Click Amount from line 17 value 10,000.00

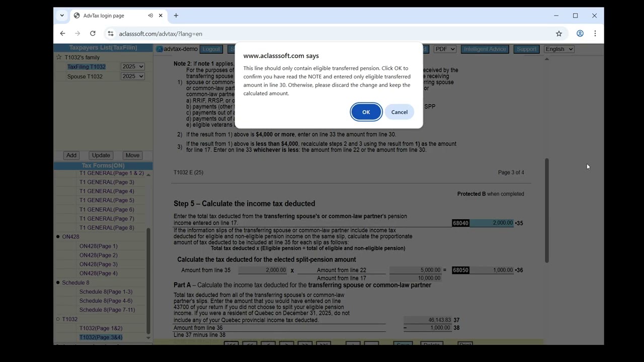click(415, 278)
